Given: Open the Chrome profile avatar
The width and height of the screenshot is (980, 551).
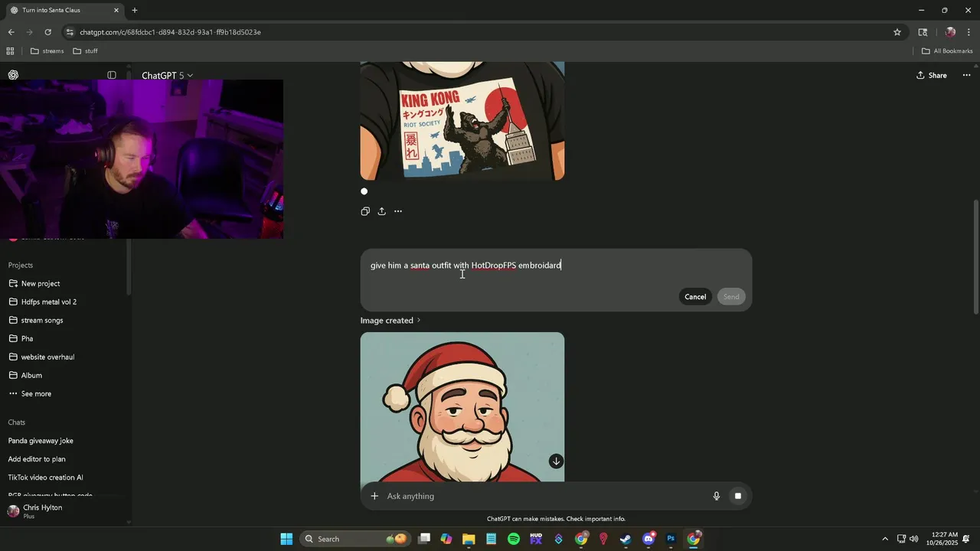Looking at the screenshot, I should click(950, 32).
